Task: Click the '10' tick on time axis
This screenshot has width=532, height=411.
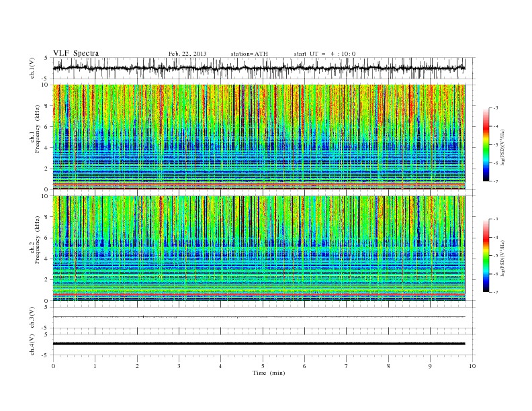Action: point(472,366)
